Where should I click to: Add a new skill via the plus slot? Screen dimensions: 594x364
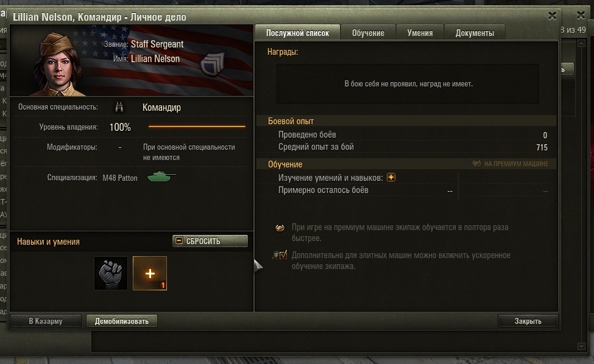coord(150,273)
